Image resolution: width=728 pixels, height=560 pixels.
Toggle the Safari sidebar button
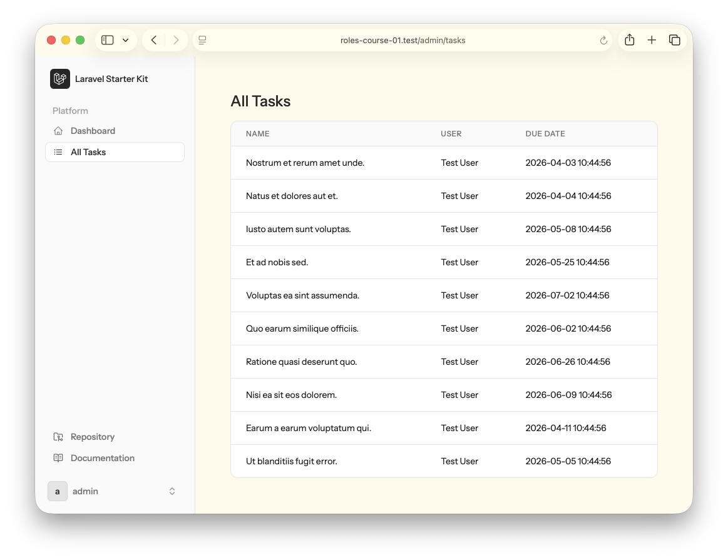pyautogui.click(x=108, y=40)
